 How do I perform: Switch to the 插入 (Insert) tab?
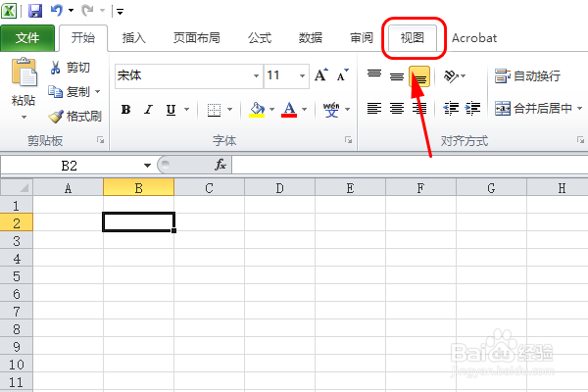pyautogui.click(x=134, y=37)
